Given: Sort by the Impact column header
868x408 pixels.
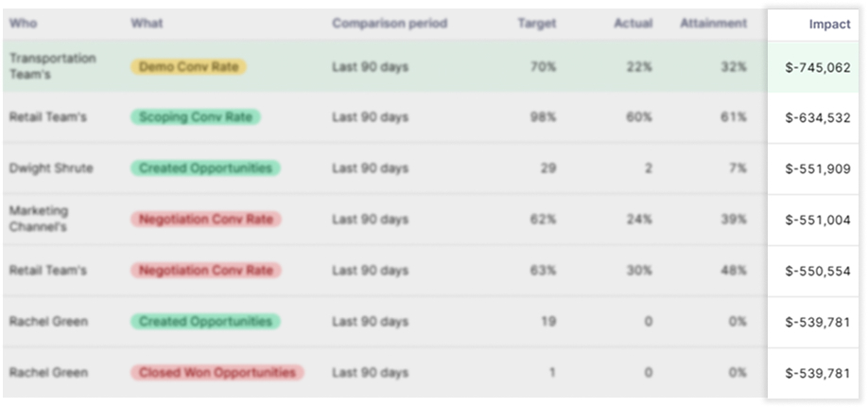Looking at the screenshot, I should (x=829, y=24).
